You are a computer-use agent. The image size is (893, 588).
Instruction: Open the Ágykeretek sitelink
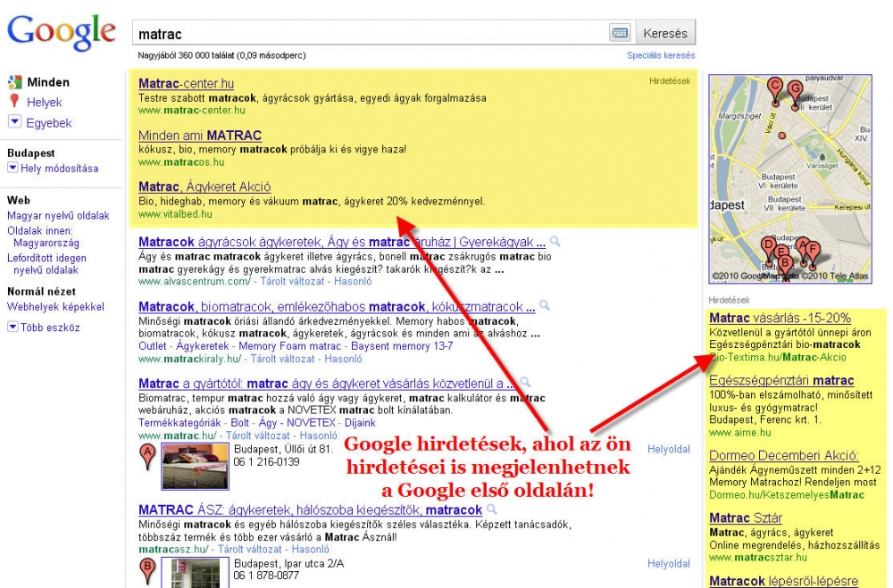pyautogui.click(x=202, y=346)
